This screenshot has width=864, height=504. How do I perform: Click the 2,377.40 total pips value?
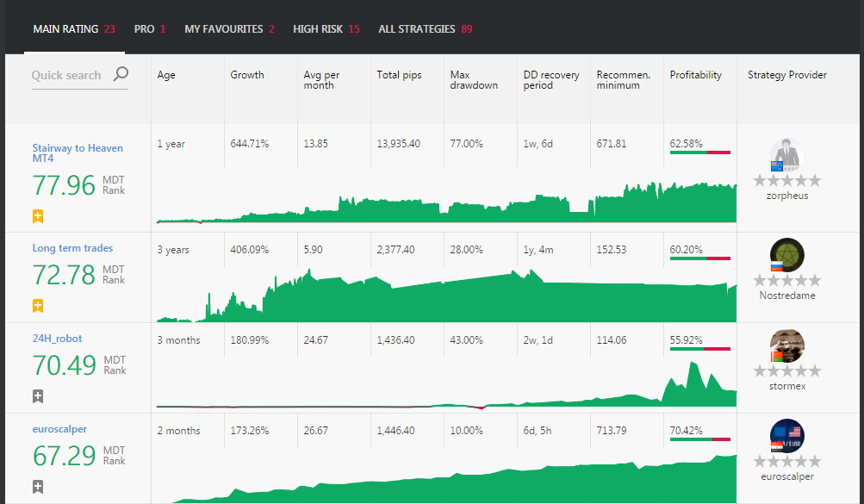(x=395, y=250)
